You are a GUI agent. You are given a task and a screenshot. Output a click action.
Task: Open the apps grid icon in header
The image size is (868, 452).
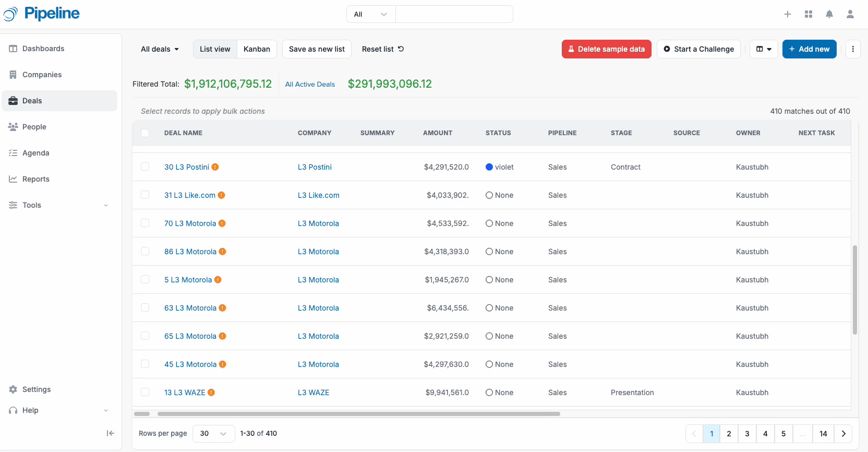[809, 14]
